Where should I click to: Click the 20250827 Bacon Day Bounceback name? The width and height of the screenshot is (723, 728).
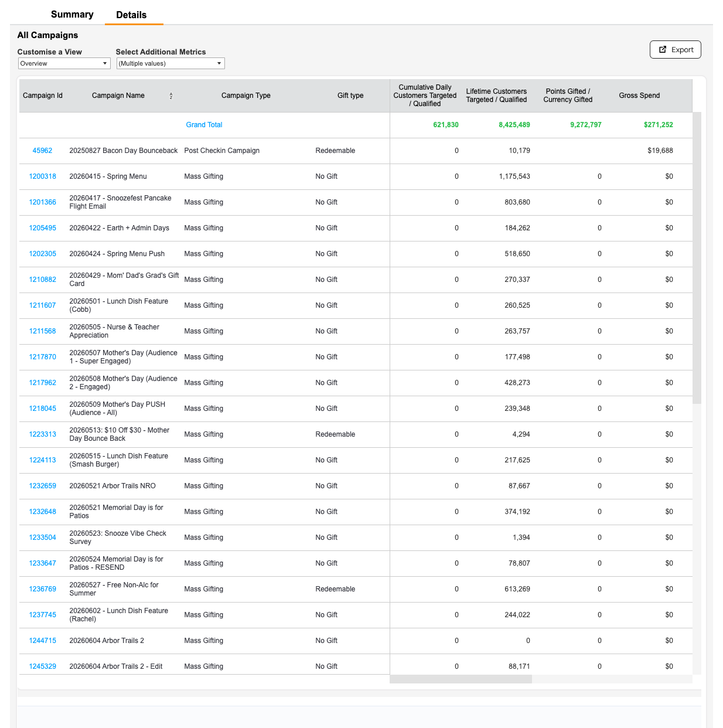click(124, 151)
